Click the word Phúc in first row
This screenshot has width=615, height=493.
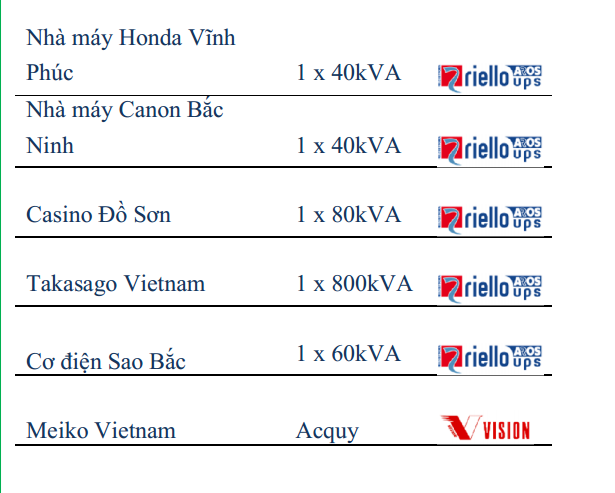[x=50, y=73]
